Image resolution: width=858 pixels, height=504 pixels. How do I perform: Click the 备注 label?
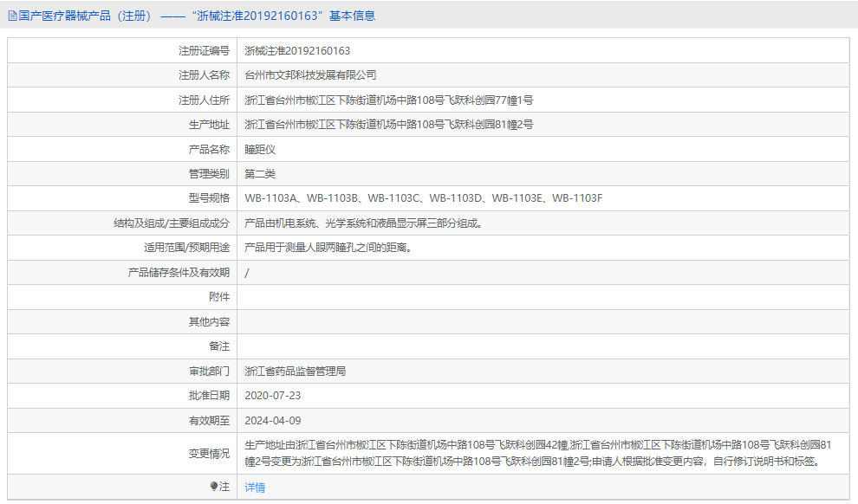pyautogui.click(x=219, y=346)
